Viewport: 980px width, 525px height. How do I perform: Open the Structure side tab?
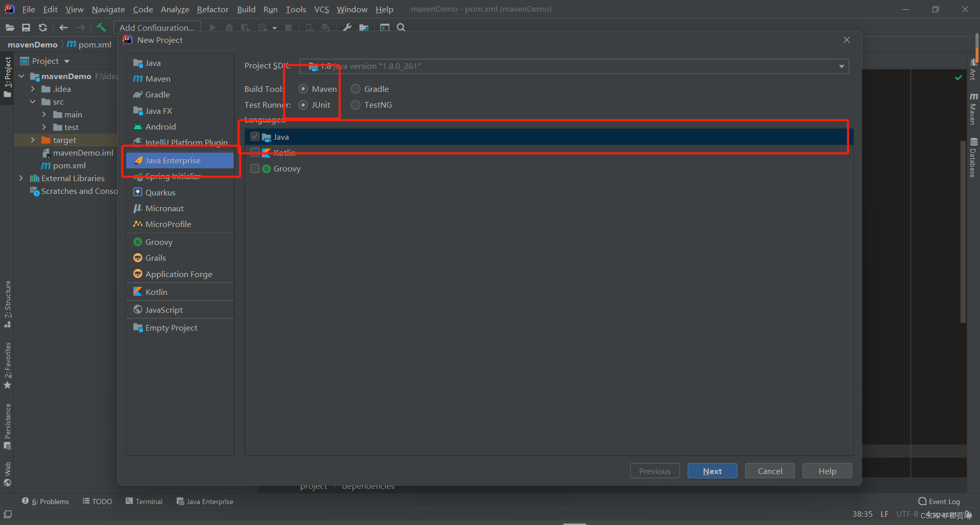pos(8,304)
